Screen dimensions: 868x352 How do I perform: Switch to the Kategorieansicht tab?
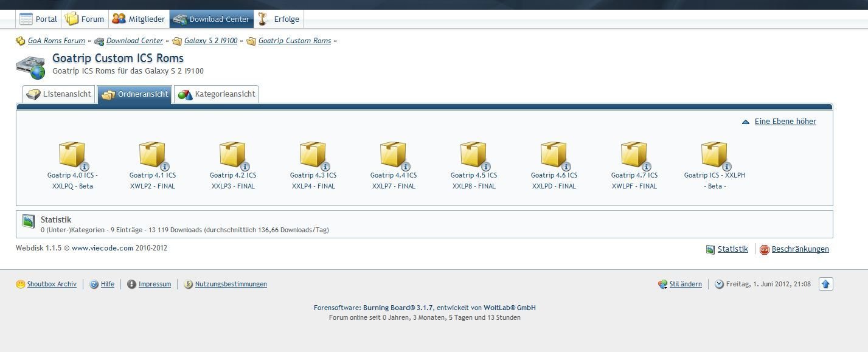(217, 94)
